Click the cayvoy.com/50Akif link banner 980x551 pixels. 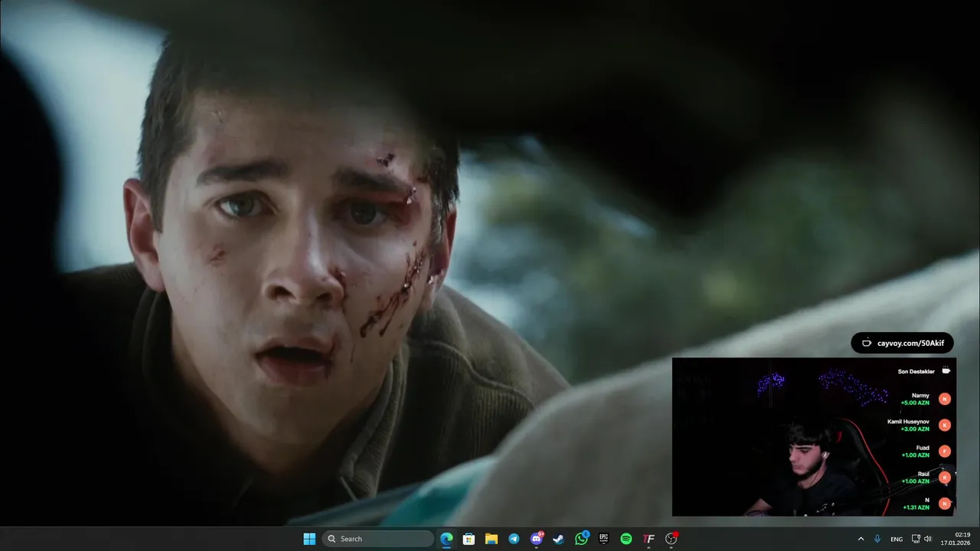[903, 343]
